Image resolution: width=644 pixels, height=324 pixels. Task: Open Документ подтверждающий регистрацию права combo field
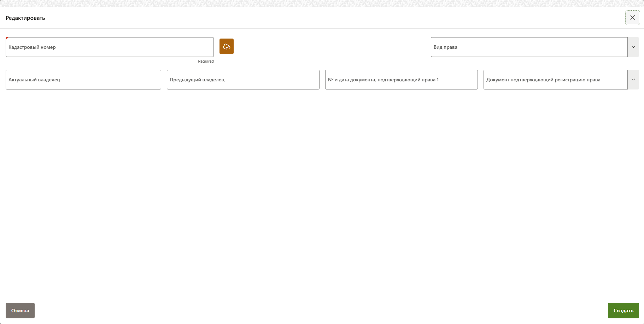(555, 80)
